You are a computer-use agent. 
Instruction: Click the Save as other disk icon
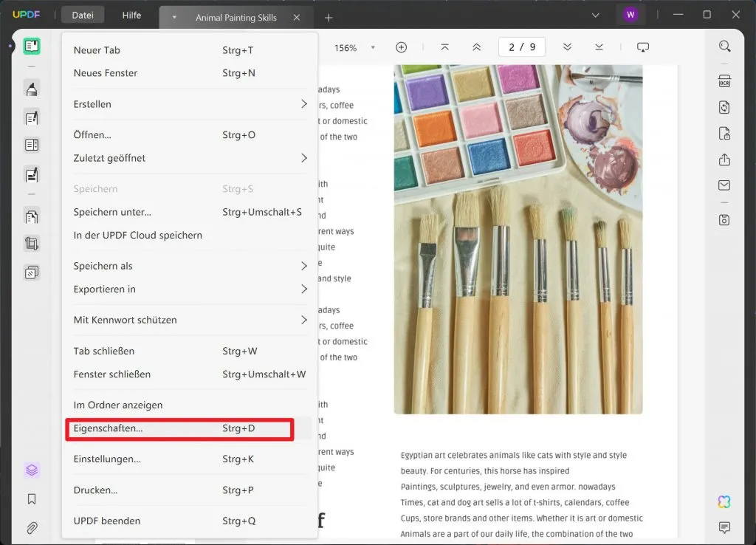click(x=724, y=220)
